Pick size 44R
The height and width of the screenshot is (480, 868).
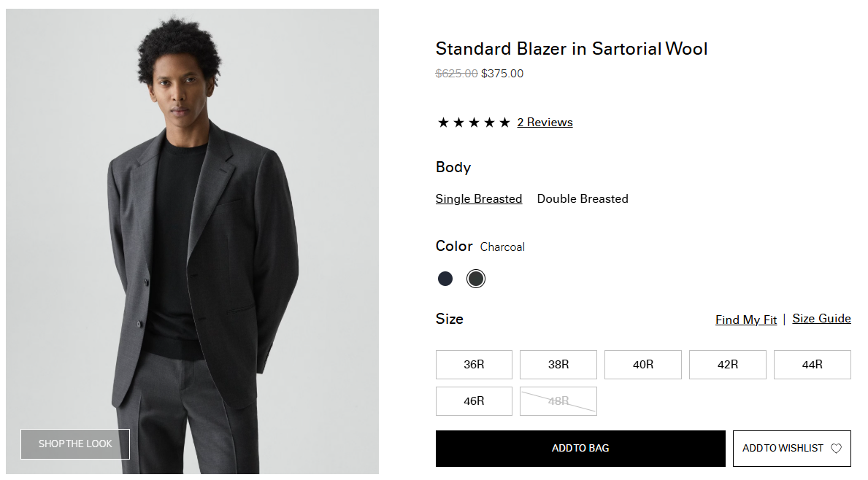coord(812,365)
